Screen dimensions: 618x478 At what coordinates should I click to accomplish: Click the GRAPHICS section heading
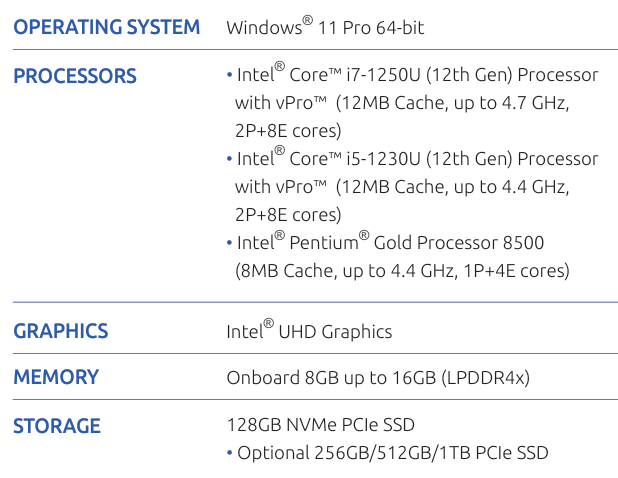(60, 331)
